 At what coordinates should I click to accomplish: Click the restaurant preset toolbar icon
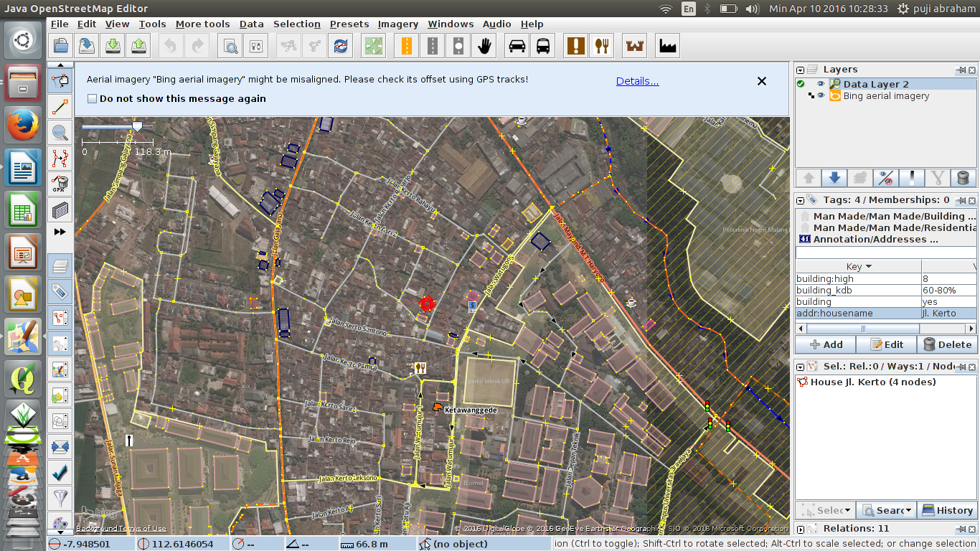coord(601,45)
